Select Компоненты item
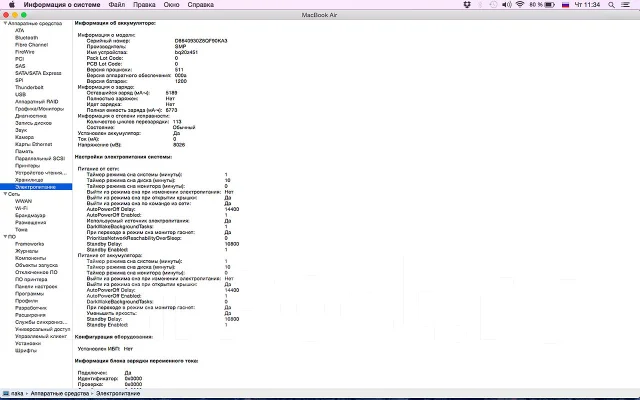This screenshot has height=400, width=640. point(31,258)
